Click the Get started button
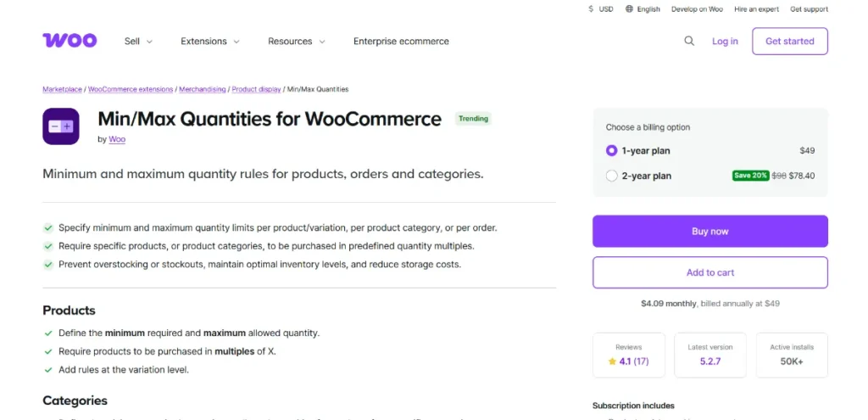The image size is (868, 420). [789, 41]
